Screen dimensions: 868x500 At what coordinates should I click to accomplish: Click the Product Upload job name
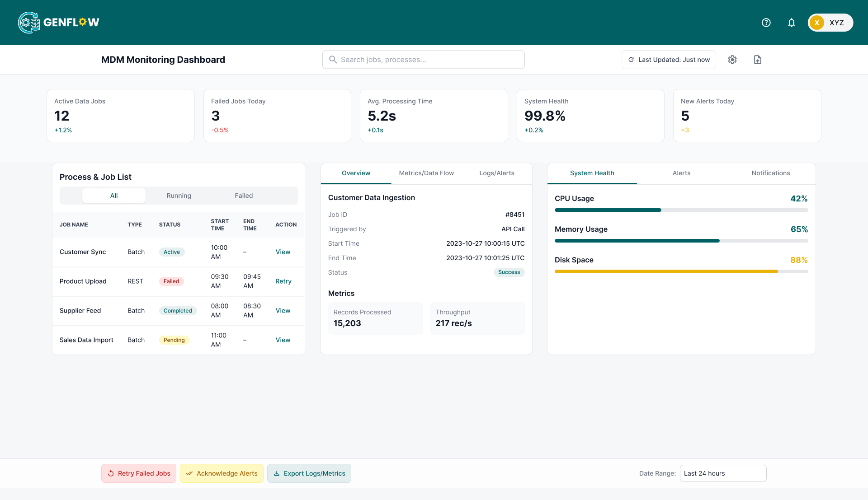click(x=83, y=281)
